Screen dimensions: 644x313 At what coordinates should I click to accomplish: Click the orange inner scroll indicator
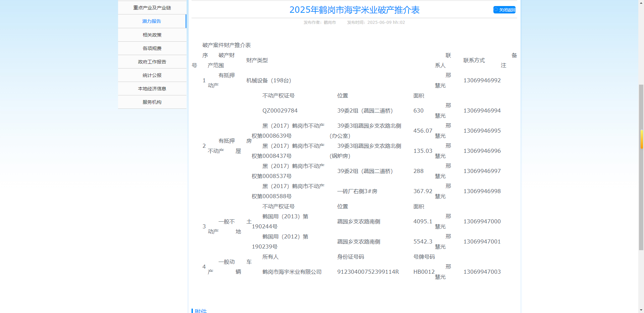[642, 139]
